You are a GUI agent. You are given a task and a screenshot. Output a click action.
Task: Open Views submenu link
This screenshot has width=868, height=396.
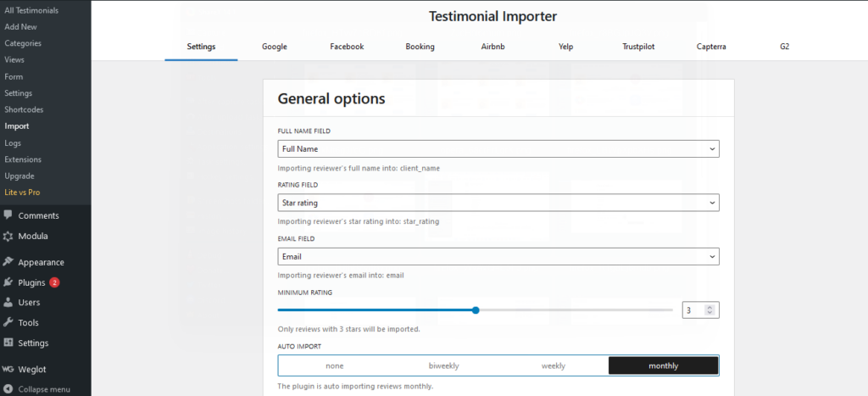coord(14,60)
